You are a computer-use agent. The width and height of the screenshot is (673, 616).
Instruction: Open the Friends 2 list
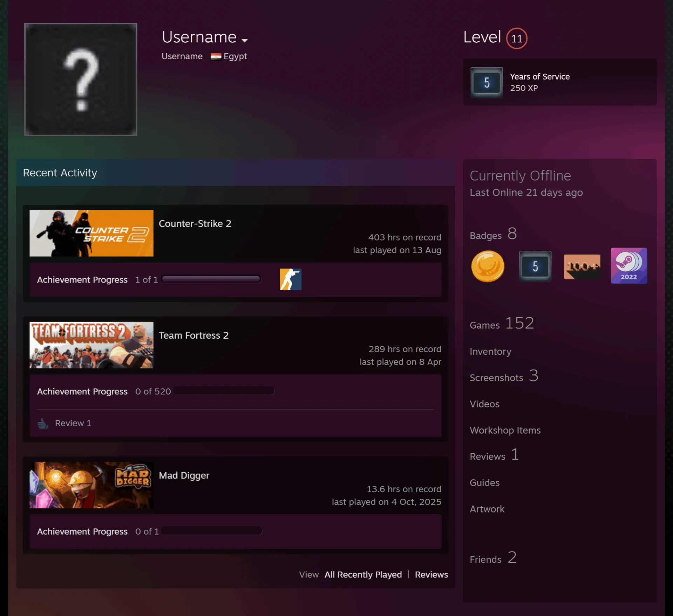coord(493,558)
